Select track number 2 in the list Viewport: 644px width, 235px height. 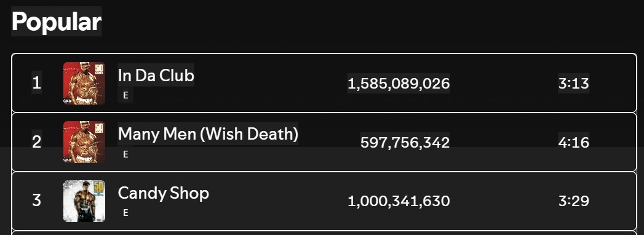pos(36,142)
